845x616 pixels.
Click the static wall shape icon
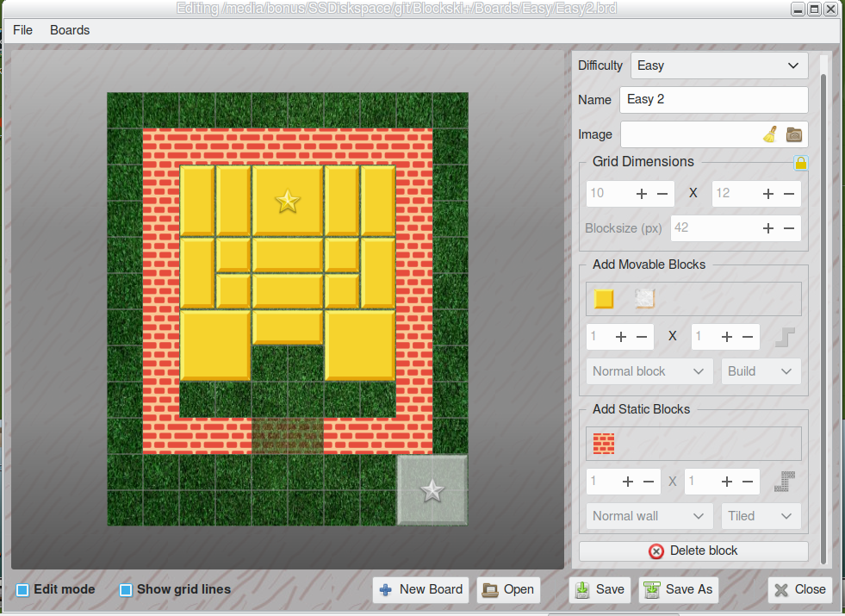(784, 482)
